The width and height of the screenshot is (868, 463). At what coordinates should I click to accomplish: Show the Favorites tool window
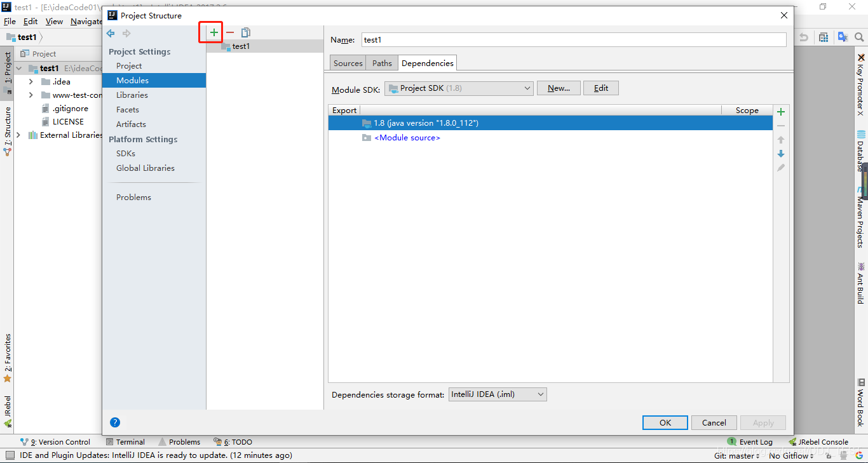(x=8, y=358)
